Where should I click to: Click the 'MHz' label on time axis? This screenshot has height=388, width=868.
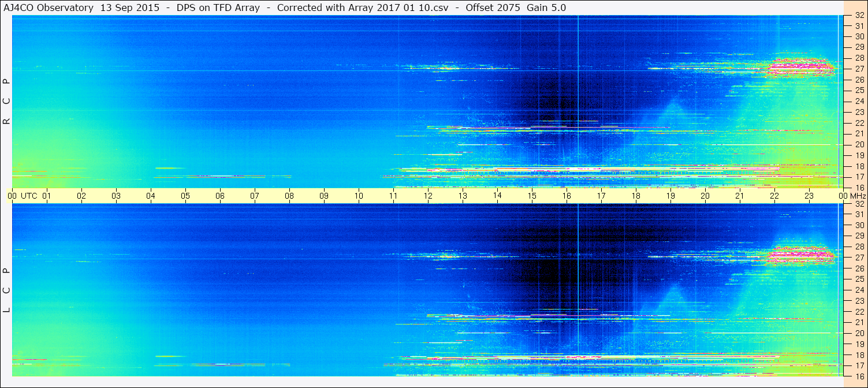point(858,196)
